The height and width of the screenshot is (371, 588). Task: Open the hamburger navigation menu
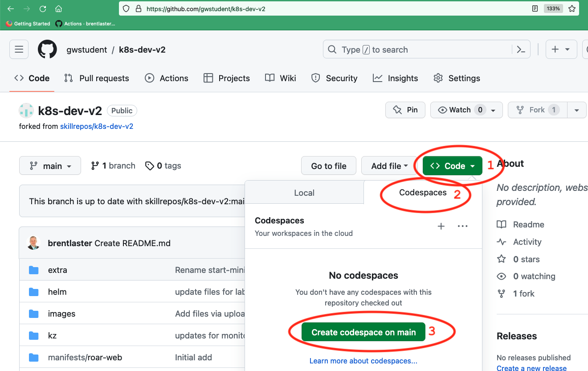19,49
